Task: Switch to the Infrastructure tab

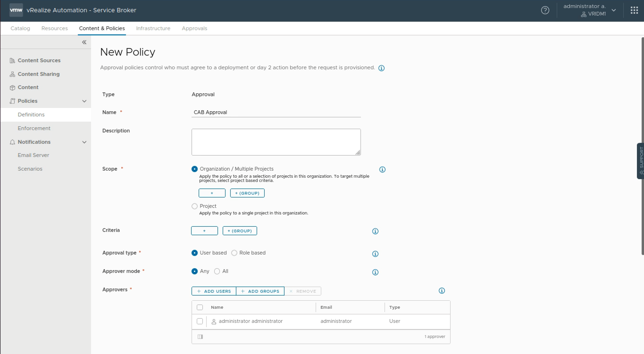Action: [153, 29]
